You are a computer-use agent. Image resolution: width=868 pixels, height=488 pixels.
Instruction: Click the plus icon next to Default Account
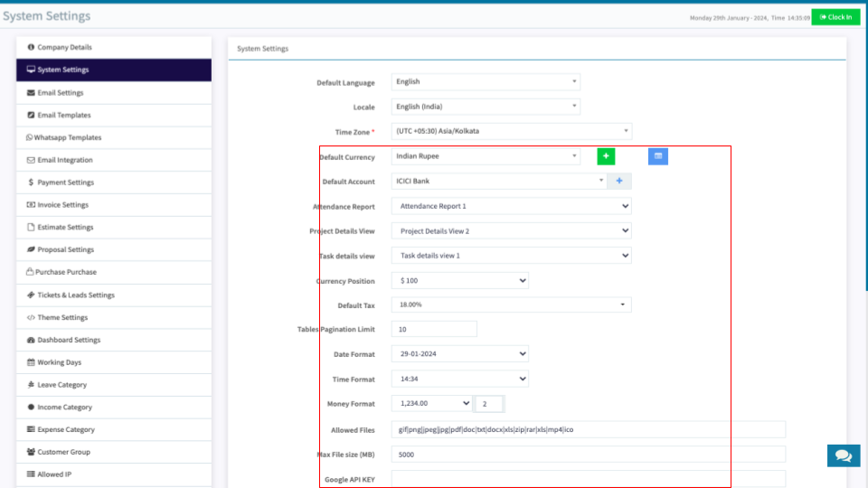click(x=619, y=181)
